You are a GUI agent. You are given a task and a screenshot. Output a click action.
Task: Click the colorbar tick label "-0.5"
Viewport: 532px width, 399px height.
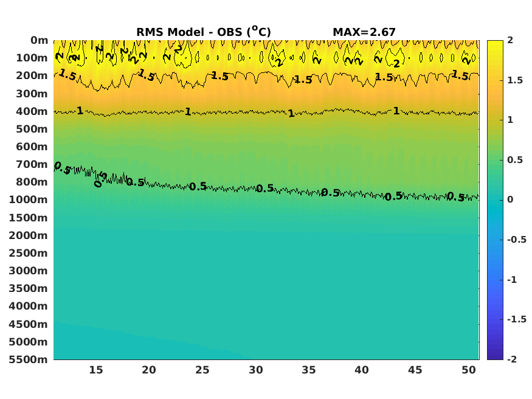click(x=517, y=240)
